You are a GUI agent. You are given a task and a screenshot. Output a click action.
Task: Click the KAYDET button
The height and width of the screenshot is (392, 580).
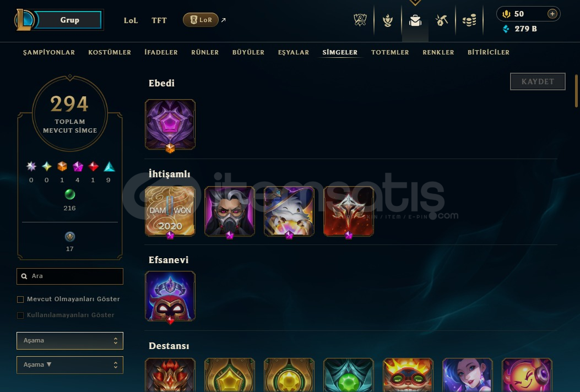538,81
